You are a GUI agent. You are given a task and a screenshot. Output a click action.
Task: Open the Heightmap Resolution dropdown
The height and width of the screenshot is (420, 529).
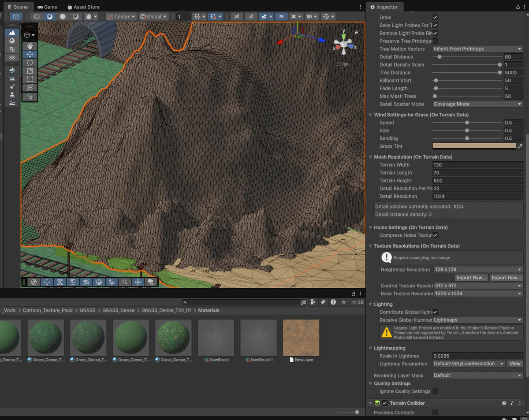[477, 270]
